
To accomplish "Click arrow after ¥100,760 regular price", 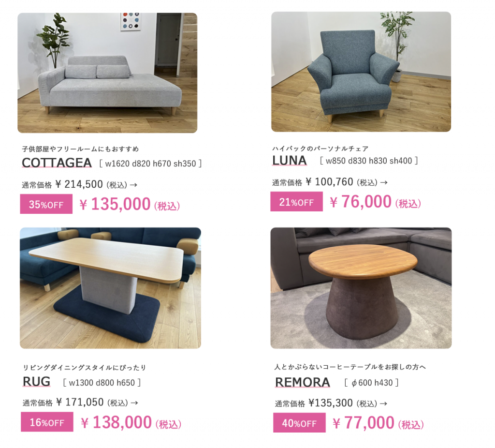I will (x=384, y=182).
